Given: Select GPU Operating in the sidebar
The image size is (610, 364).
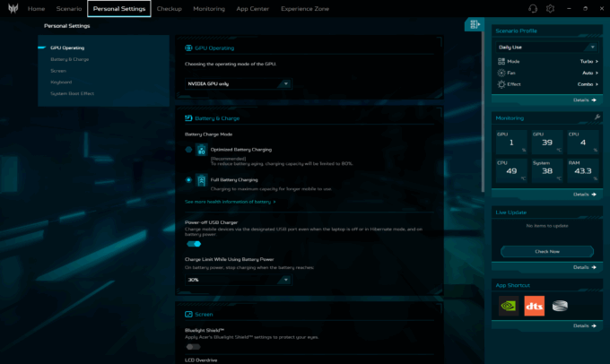Looking at the screenshot, I should (67, 48).
